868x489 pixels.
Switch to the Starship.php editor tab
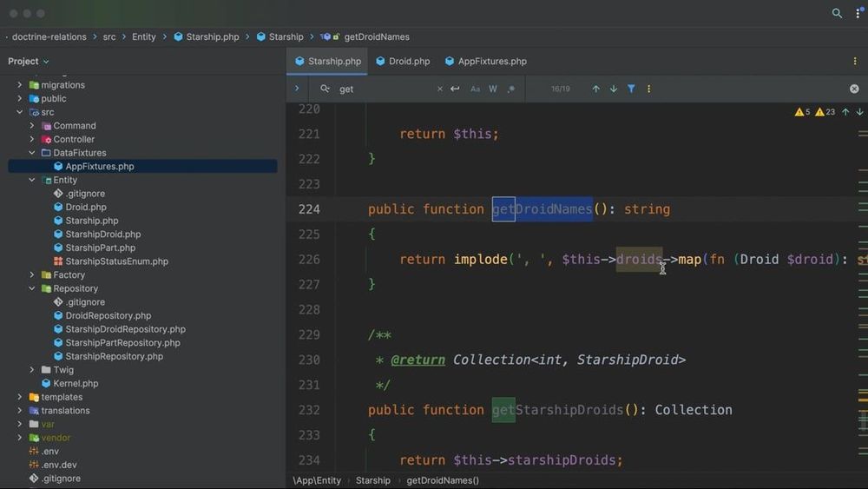pos(327,61)
